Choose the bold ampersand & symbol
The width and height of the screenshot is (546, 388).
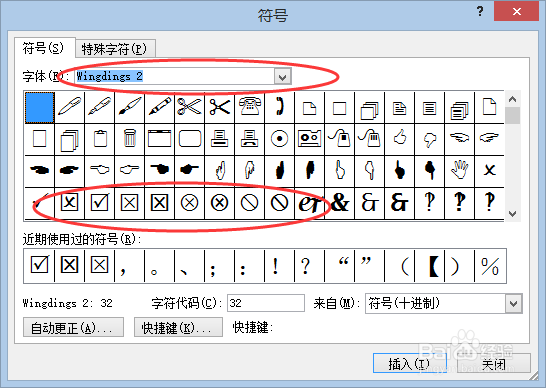(x=340, y=202)
